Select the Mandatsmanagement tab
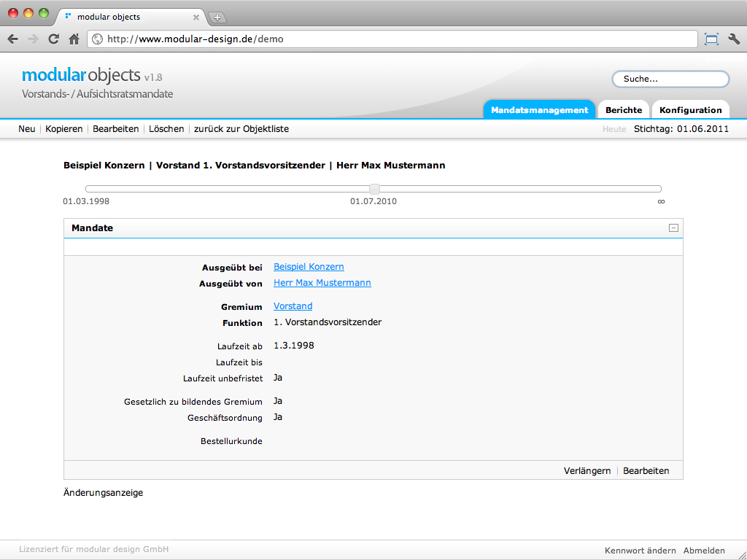Image resolution: width=747 pixels, height=560 pixels. click(539, 110)
